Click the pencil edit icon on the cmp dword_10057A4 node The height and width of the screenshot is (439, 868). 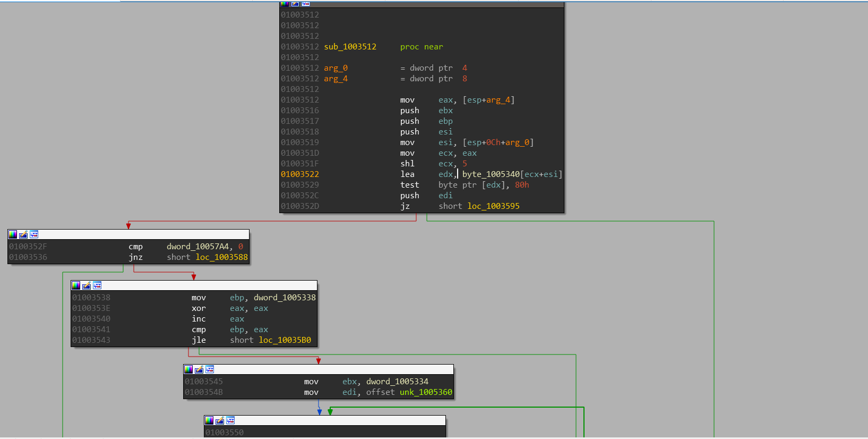pos(23,234)
